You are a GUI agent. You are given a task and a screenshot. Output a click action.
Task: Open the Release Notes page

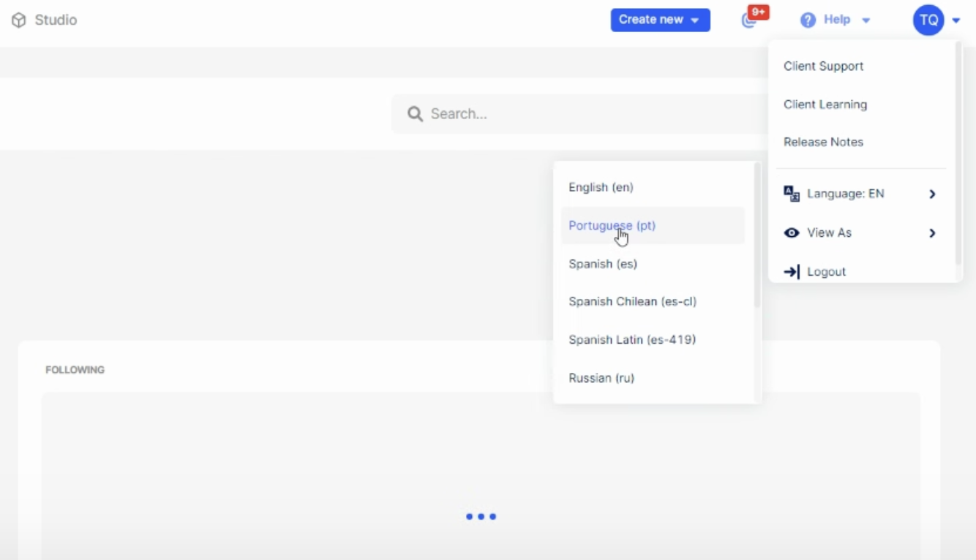click(x=823, y=142)
